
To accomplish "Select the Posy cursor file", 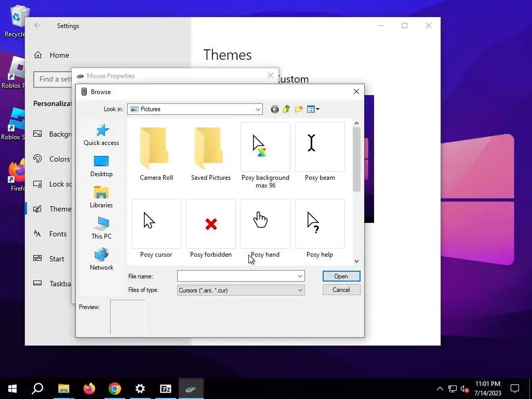I will (156, 229).
